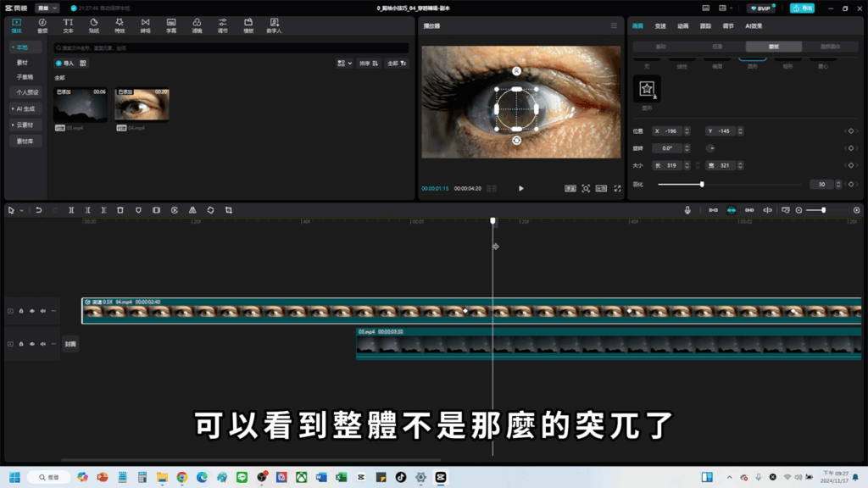Viewport: 868px width, 488px height.
Task: Toggle the highlighted auto-snap icon in timeline toolbar
Action: pos(732,210)
